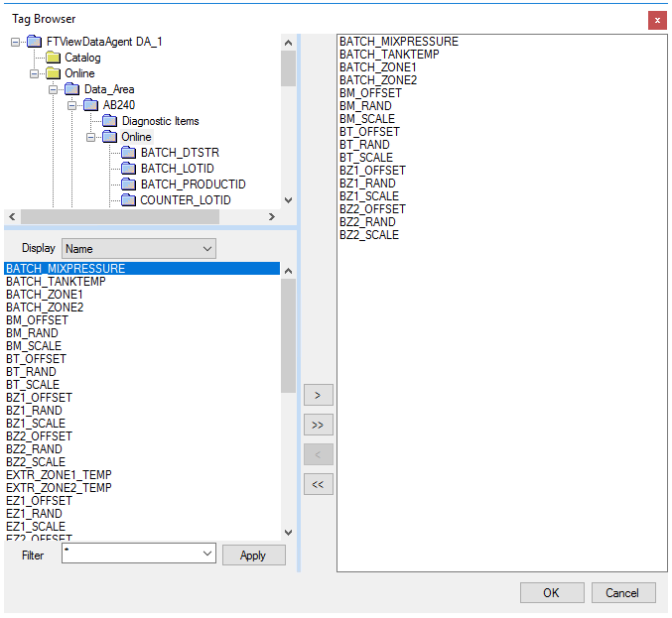Add all tags with the >> button
Screen dimensions: 672x618
click(318, 425)
